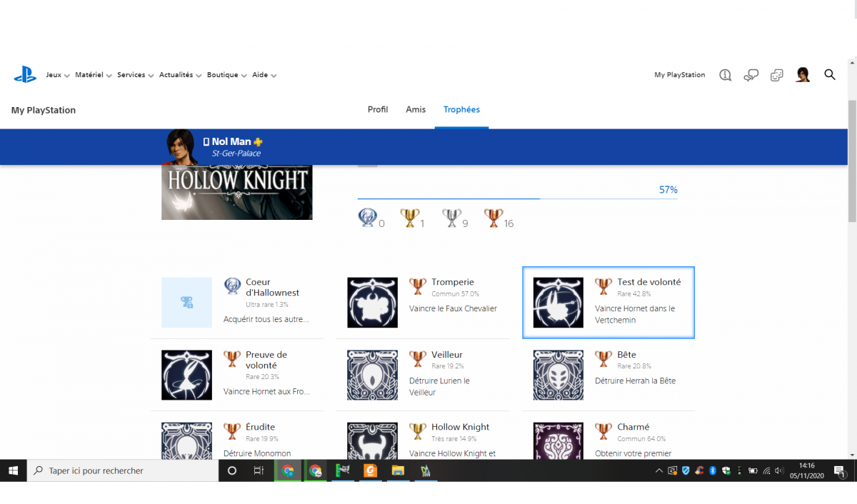This screenshot has height=504, width=857.
Task: Switch to the Profil tab
Action: pos(378,110)
